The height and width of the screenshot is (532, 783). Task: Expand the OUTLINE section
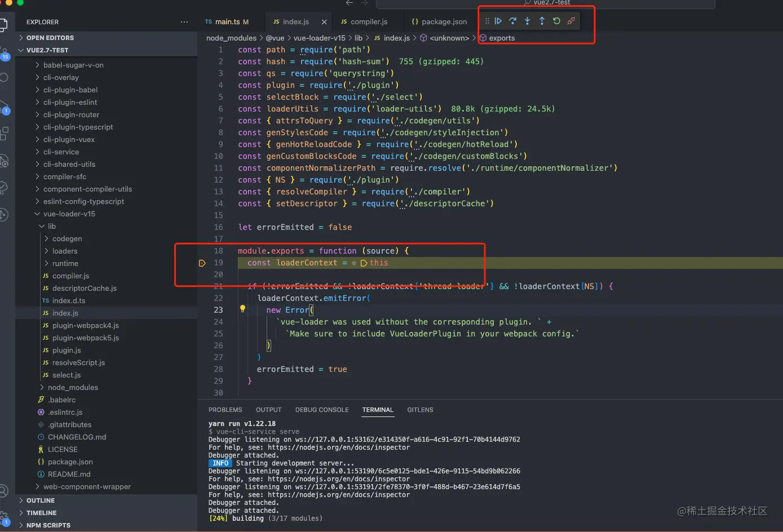pos(106,500)
